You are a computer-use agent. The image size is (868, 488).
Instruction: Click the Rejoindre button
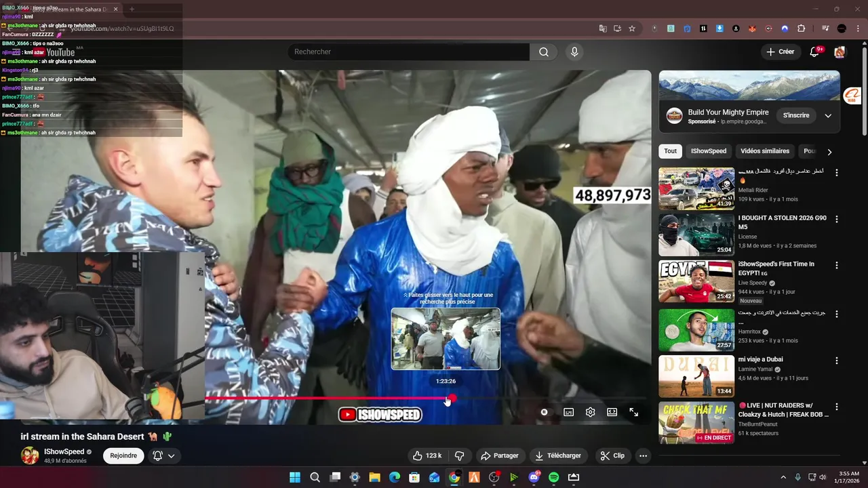[123, 455]
